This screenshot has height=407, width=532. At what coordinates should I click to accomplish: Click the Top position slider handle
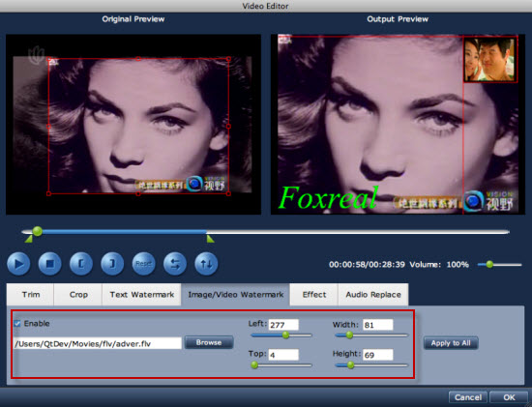pos(254,364)
